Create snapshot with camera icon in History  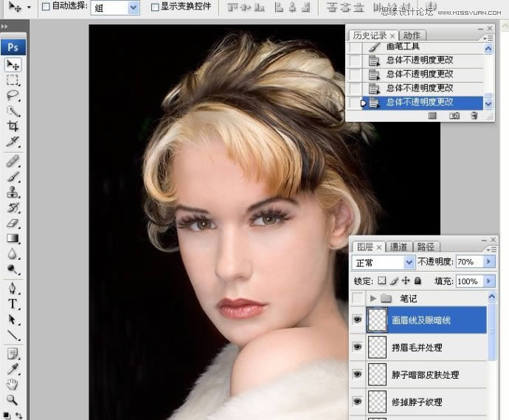tap(454, 116)
